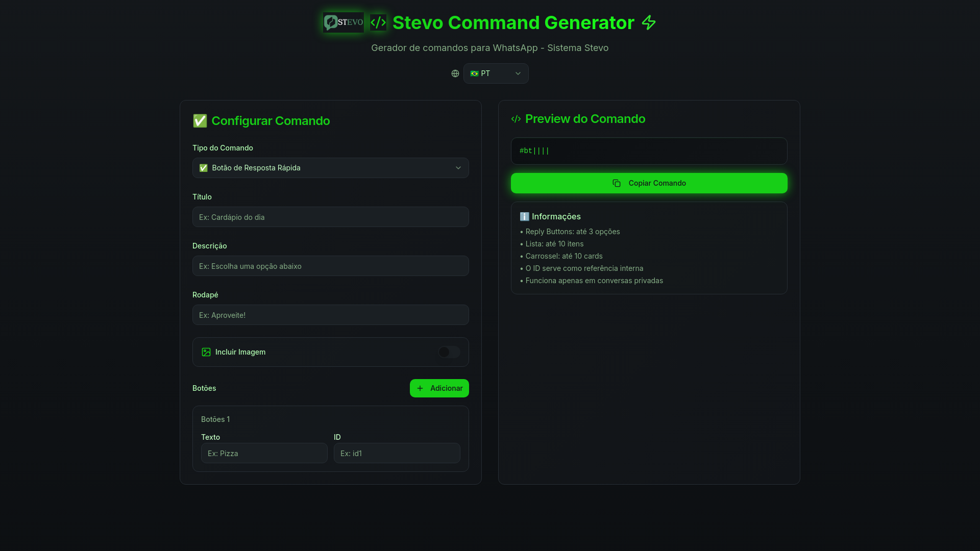Focus the button ID input field
The height and width of the screenshot is (551, 980).
pos(397,453)
